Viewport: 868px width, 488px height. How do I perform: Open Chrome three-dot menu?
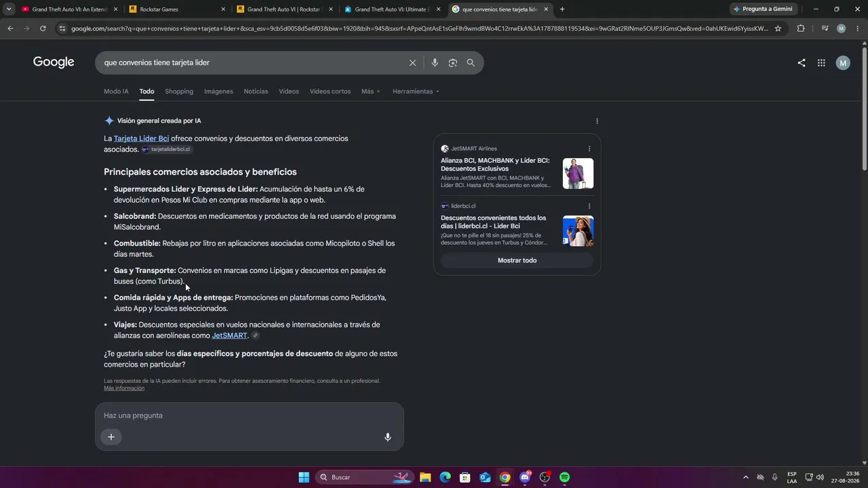pos(857,28)
